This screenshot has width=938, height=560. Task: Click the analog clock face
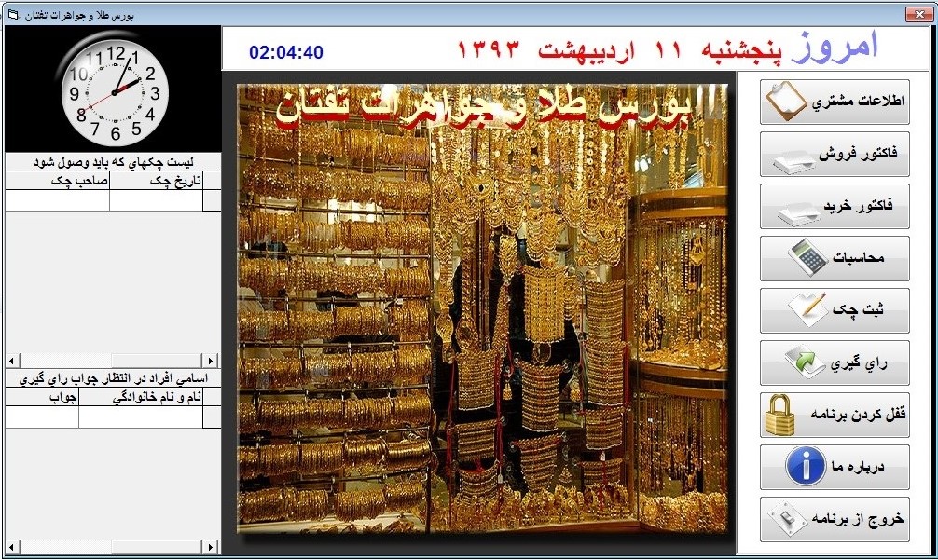tap(115, 92)
